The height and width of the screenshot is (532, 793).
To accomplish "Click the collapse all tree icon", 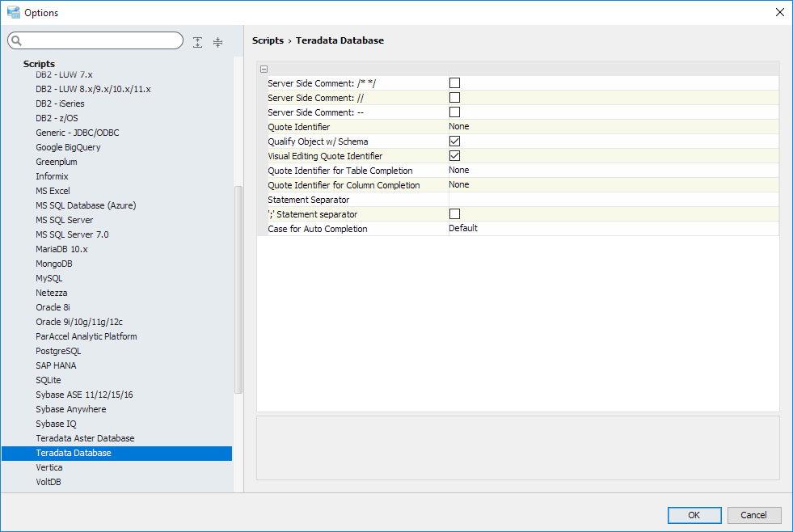I will pos(217,42).
